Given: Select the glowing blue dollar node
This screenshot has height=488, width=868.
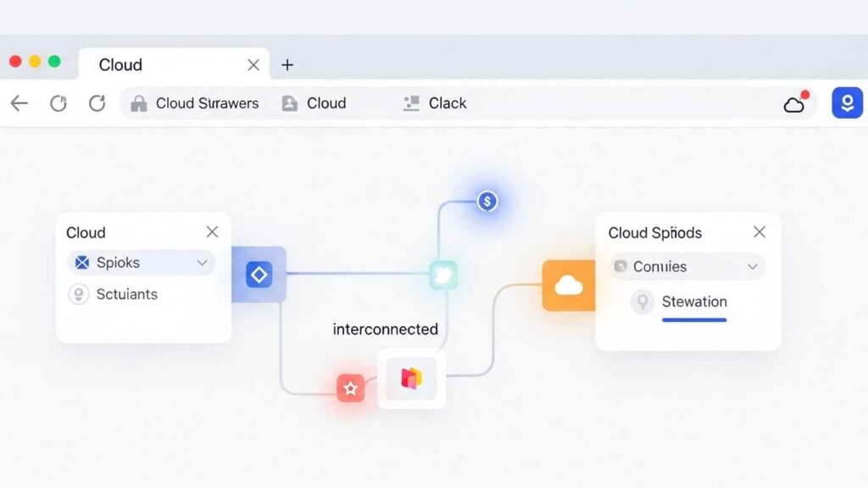Looking at the screenshot, I should (487, 202).
